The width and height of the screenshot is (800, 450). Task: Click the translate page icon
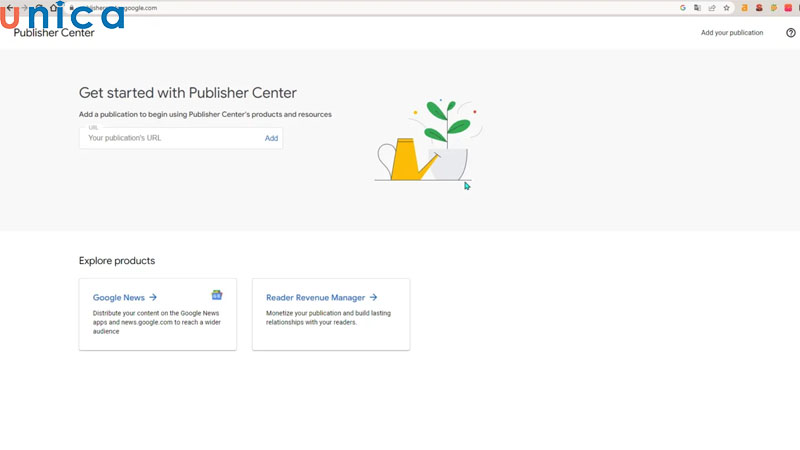click(x=697, y=7)
